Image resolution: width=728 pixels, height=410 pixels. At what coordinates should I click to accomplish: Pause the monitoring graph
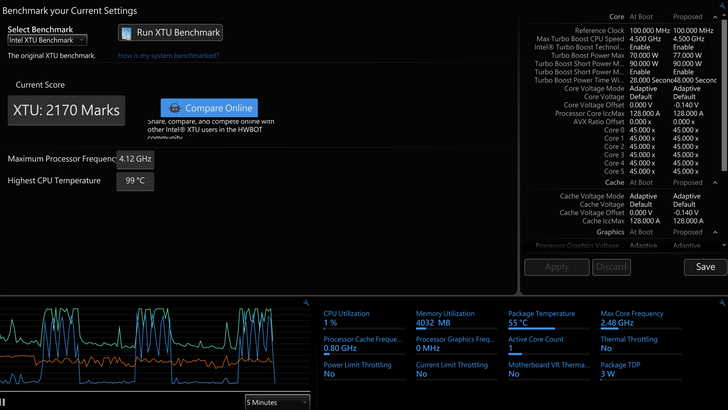tap(4, 402)
